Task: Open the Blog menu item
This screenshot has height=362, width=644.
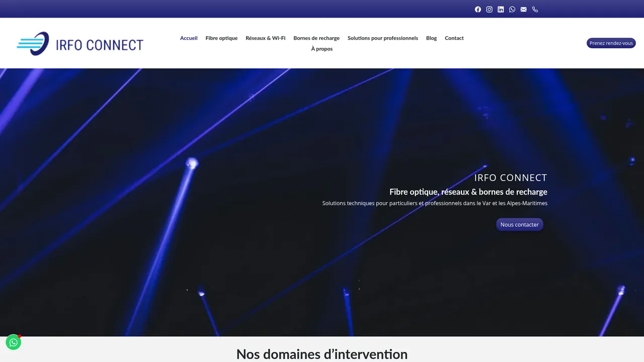Action: click(x=432, y=38)
